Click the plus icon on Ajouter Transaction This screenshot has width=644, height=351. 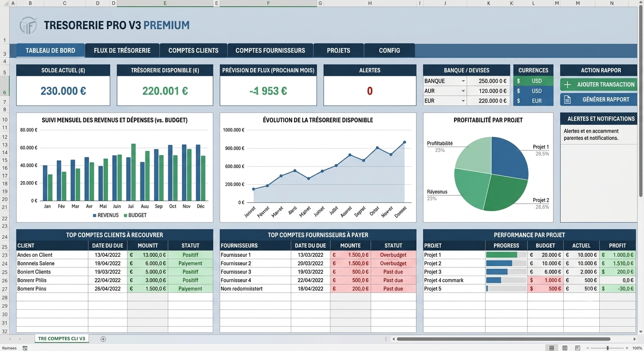(568, 85)
